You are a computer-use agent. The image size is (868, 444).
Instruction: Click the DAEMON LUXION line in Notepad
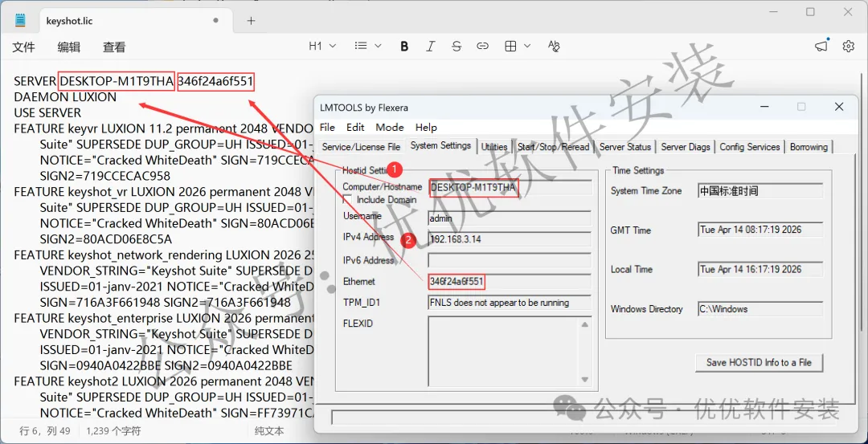pyautogui.click(x=65, y=97)
